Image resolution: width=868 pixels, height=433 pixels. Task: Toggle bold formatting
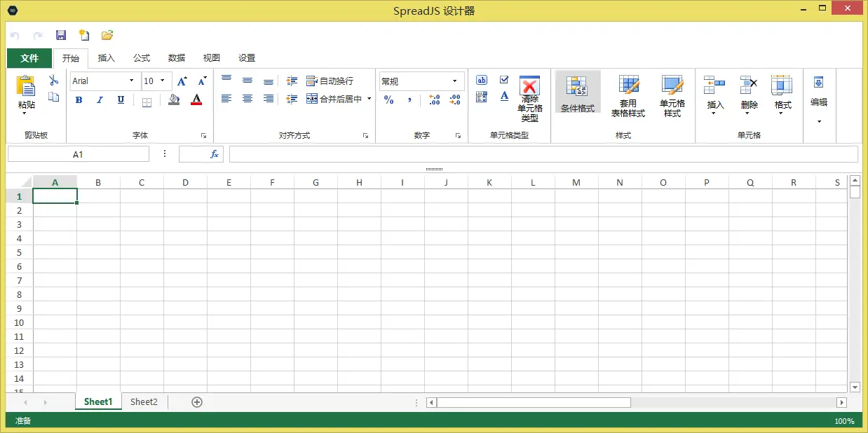(x=79, y=99)
